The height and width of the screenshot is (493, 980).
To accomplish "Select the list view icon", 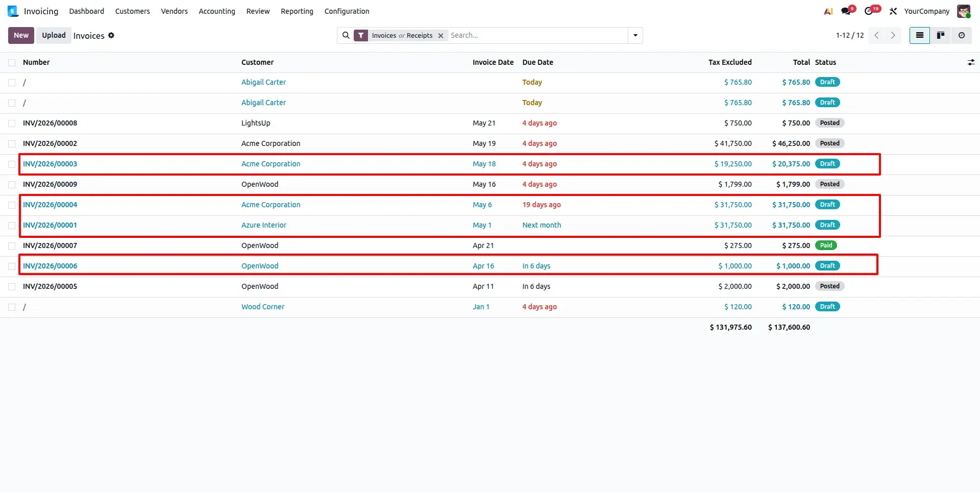I will click(x=920, y=35).
